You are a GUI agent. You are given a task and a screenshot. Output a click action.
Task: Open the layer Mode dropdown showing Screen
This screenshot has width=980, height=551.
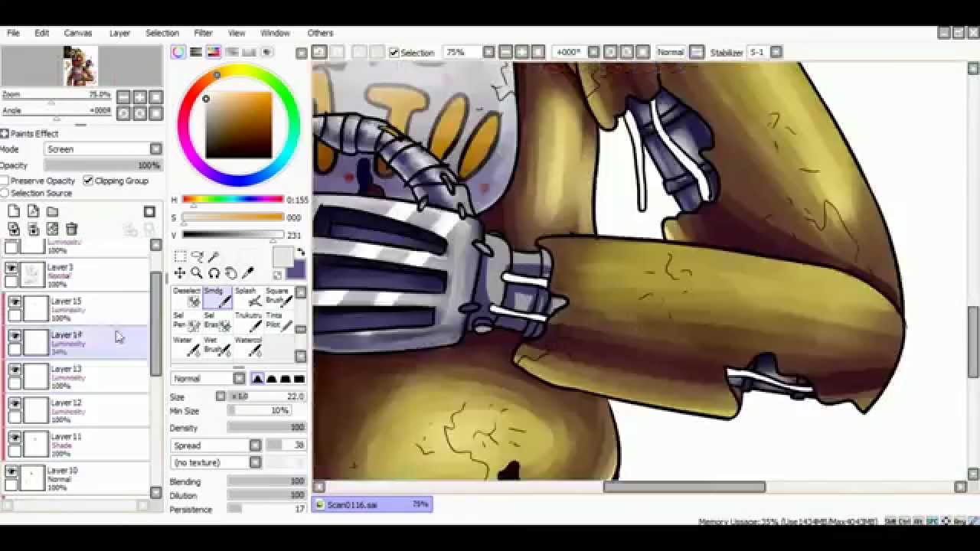point(103,149)
